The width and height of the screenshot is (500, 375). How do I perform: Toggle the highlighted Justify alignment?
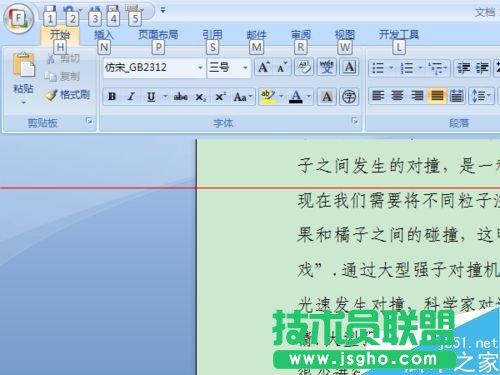click(x=437, y=96)
